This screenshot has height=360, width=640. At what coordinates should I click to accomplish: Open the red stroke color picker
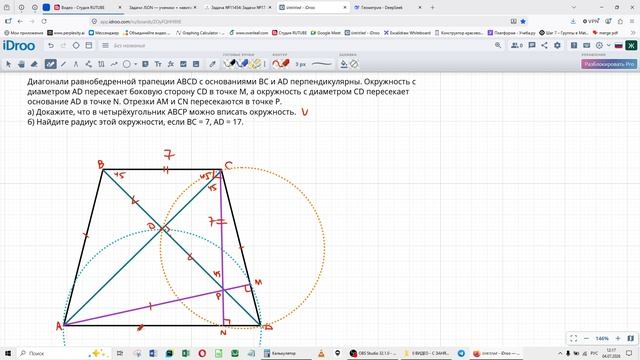pos(281,64)
